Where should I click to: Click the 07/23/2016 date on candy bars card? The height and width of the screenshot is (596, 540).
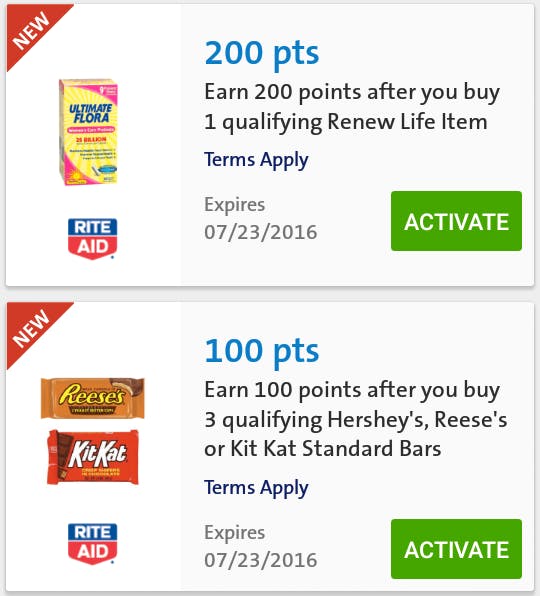point(261,560)
